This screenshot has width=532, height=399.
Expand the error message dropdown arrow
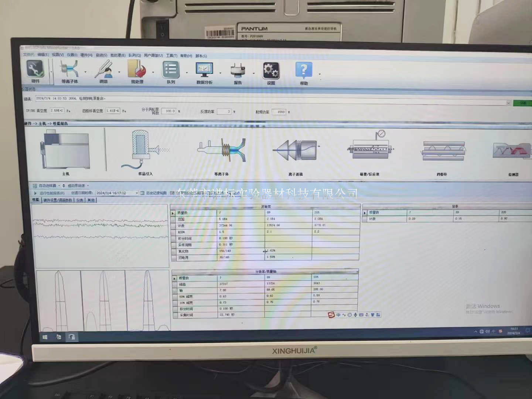(x=508, y=103)
